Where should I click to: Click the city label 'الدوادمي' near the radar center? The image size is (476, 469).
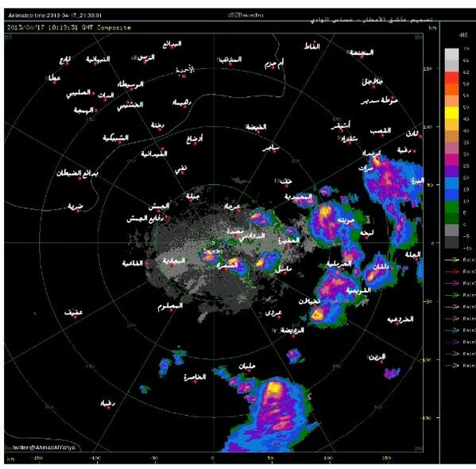tap(252, 236)
